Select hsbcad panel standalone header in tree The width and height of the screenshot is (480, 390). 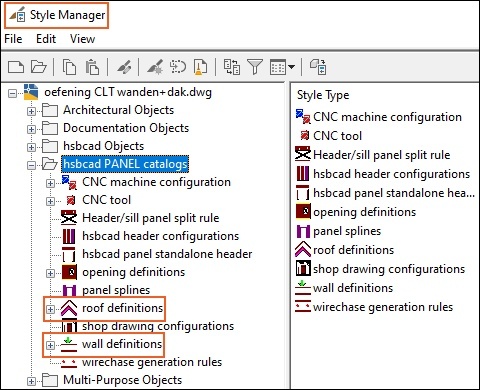coord(167,254)
